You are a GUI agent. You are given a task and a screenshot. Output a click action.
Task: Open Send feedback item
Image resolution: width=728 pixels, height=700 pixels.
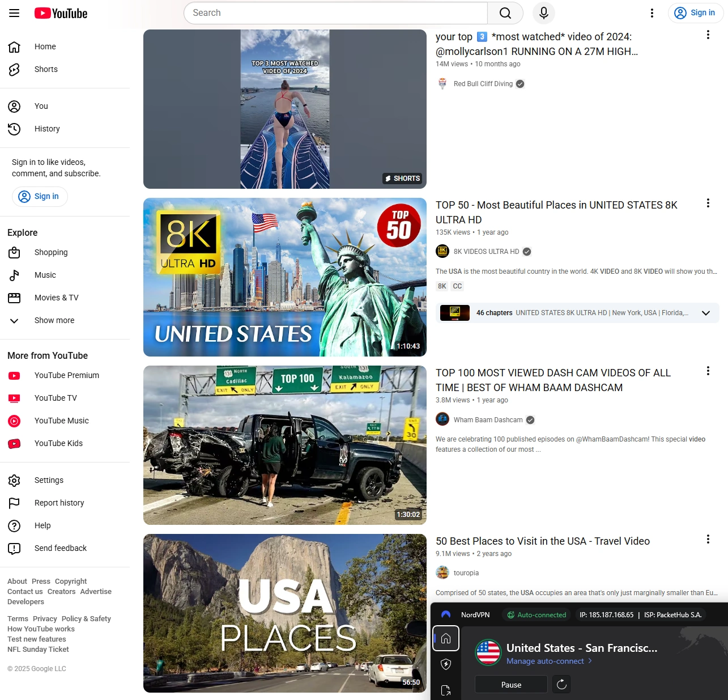pos(65,548)
